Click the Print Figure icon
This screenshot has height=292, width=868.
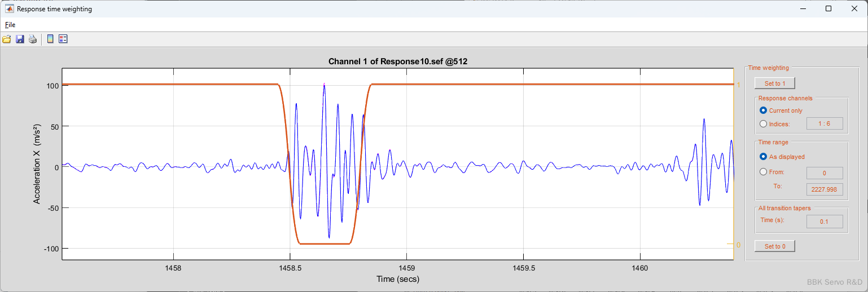point(33,39)
